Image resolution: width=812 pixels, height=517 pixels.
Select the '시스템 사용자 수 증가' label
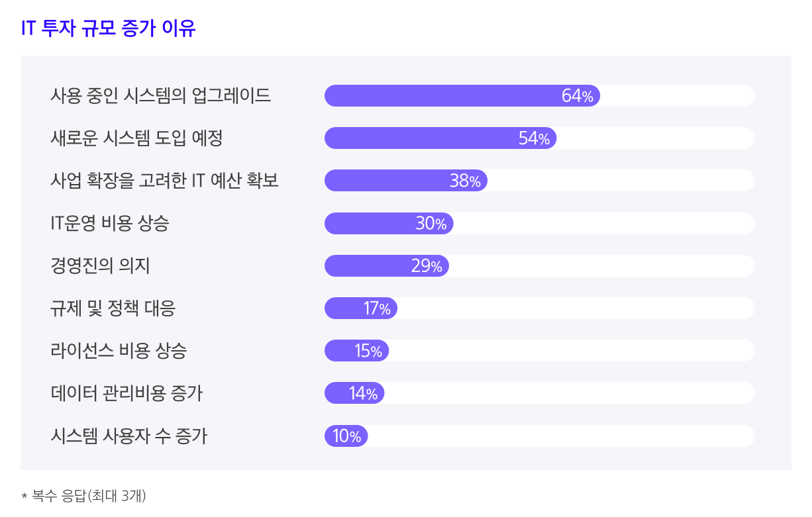[x=128, y=436]
